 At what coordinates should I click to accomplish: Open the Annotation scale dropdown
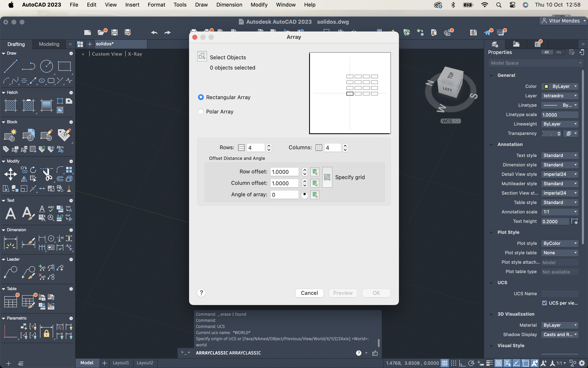(x=560, y=212)
